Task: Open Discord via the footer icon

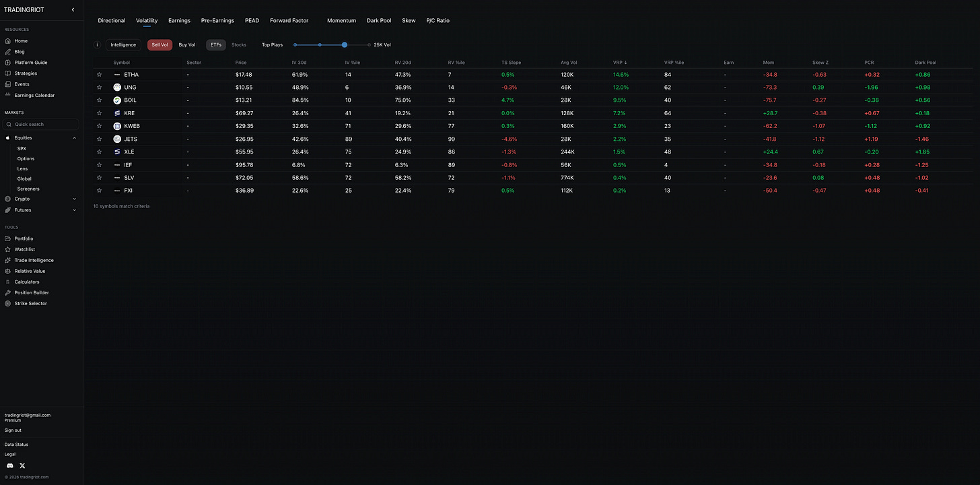Action: (x=10, y=465)
